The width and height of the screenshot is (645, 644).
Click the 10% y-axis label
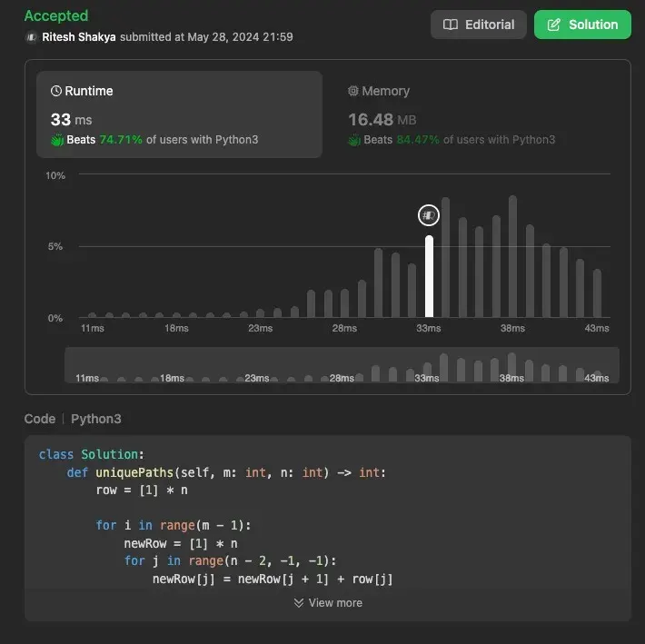[55, 175]
